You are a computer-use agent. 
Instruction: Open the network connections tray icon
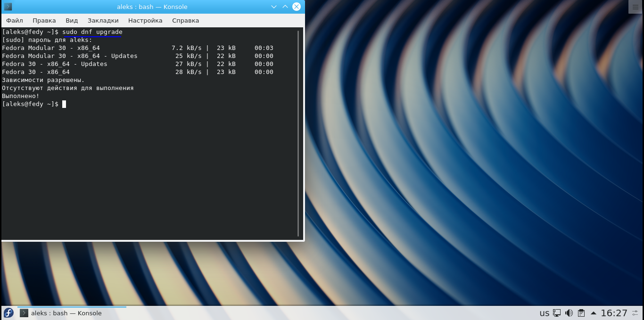(557, 313)
